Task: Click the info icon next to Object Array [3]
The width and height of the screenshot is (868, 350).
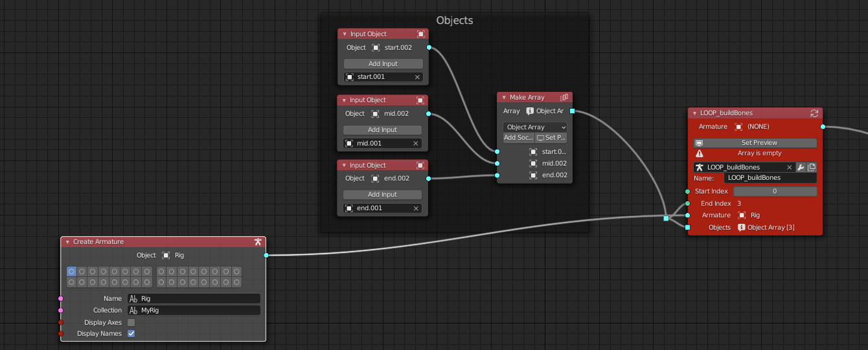Action: (x=742, y=228)
